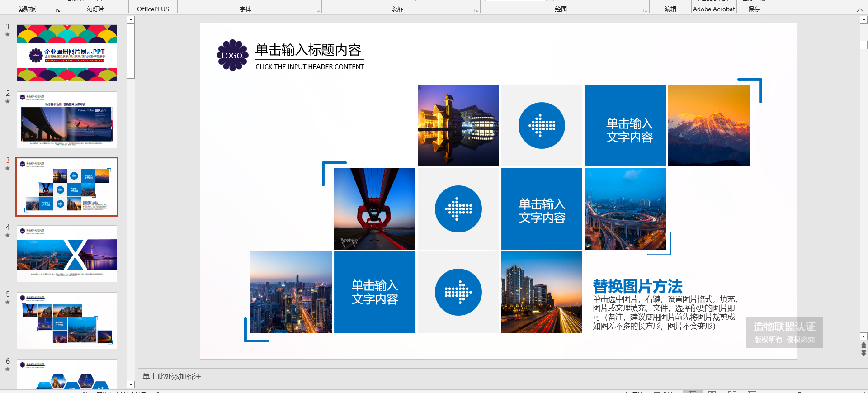Image resolution: width=868 pixels, height=393 pixels.
Task: Select the purple flower LOGO on slide
Action: pos(232,55)
